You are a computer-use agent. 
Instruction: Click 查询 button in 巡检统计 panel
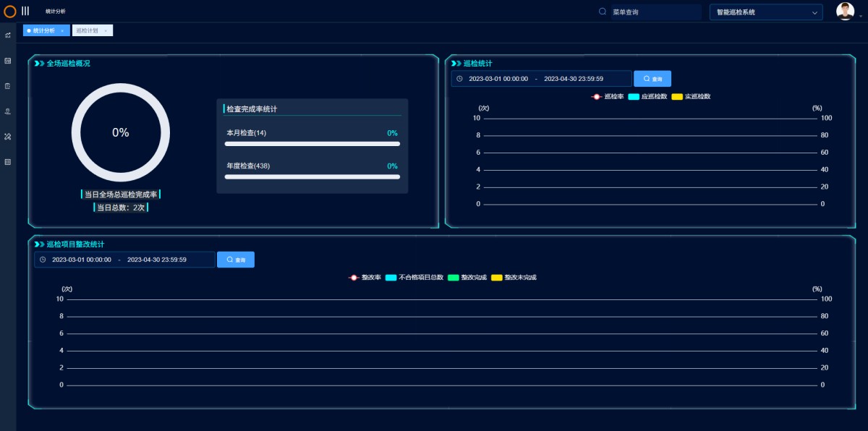pos(652,79)
